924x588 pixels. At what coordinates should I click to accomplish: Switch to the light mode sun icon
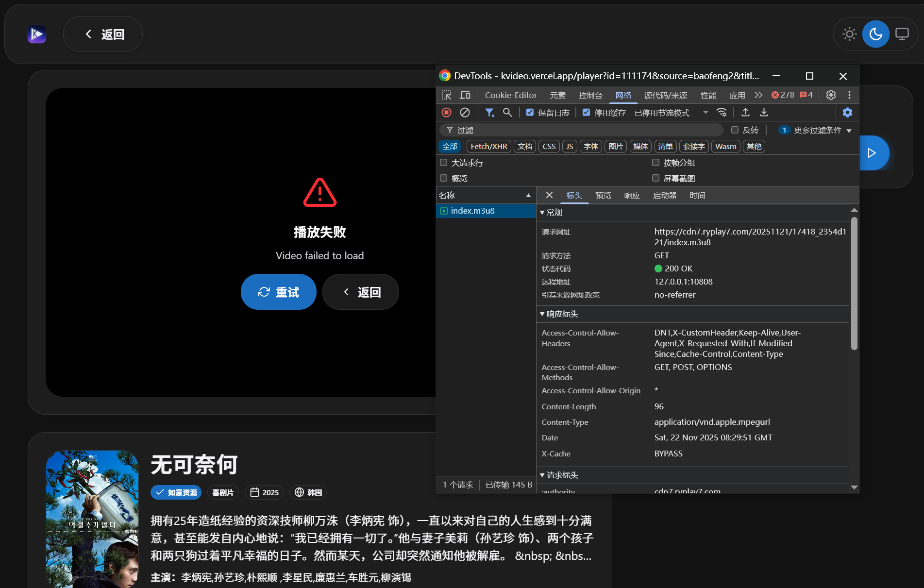[849, 34]
